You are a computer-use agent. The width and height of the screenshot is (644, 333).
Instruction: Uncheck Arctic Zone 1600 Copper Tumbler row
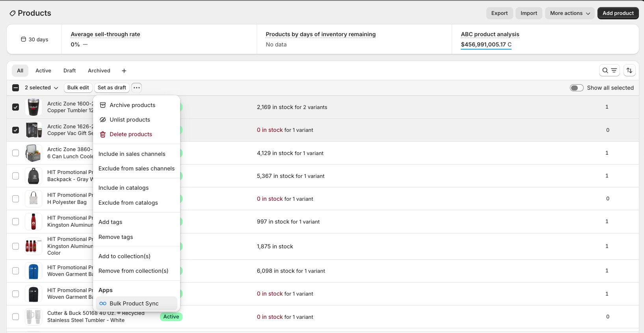pyautogui.click(x=15, y=107)
